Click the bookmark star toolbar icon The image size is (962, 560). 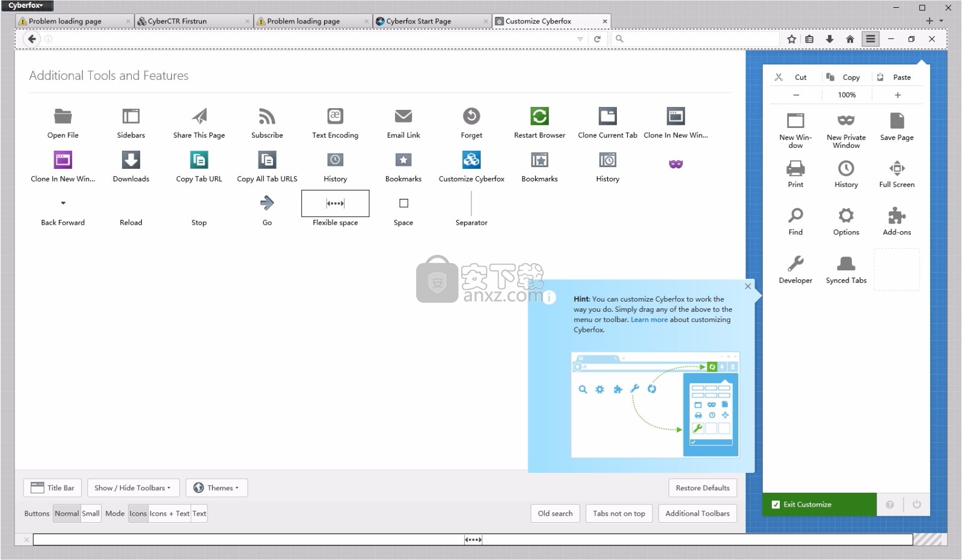tap(791, 39)
